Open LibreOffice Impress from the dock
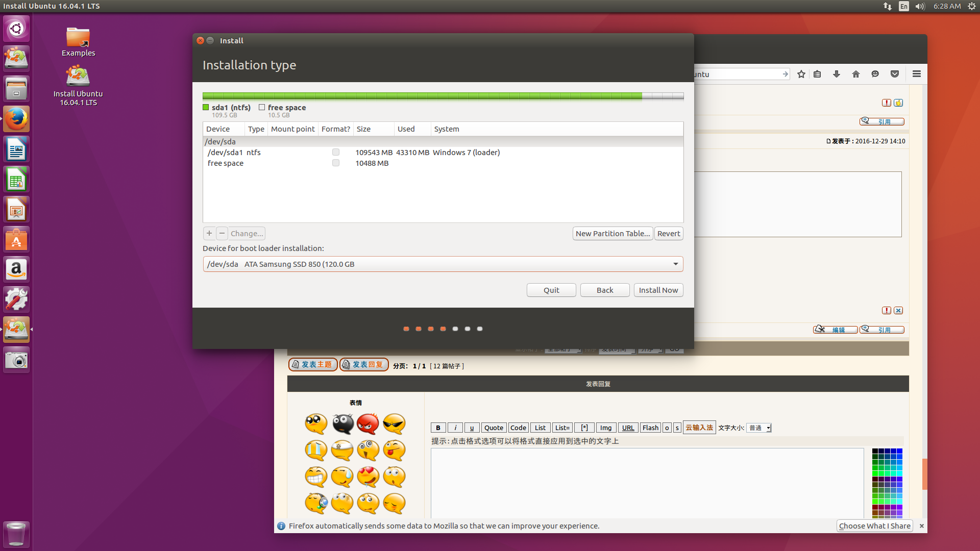Image resolution: width=980 pixels, height=551 pixels. click(x=16, y=209)
